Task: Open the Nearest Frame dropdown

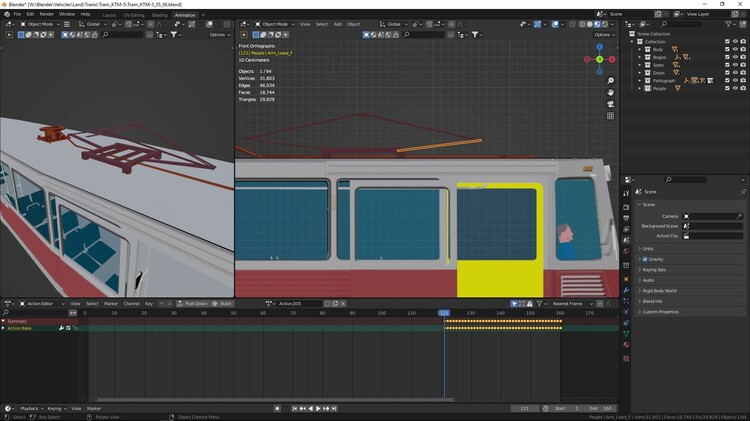Action: pyautogui.click(x=571, y=303)
